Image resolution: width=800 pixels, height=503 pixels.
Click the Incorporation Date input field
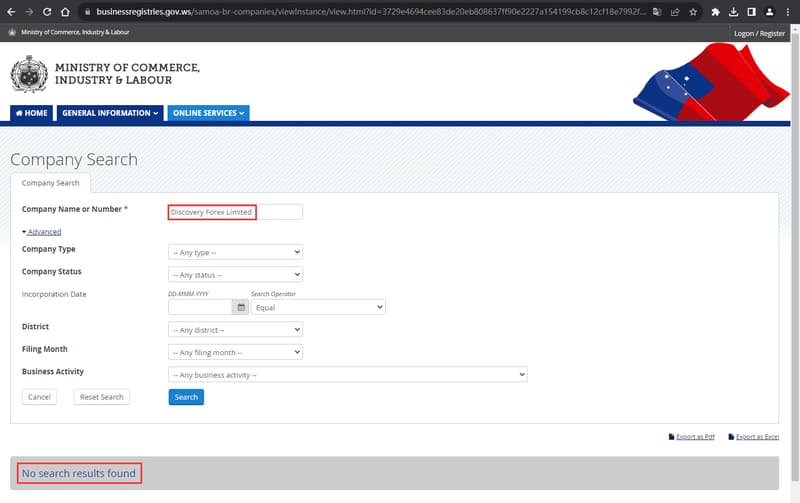click(200, 307)
